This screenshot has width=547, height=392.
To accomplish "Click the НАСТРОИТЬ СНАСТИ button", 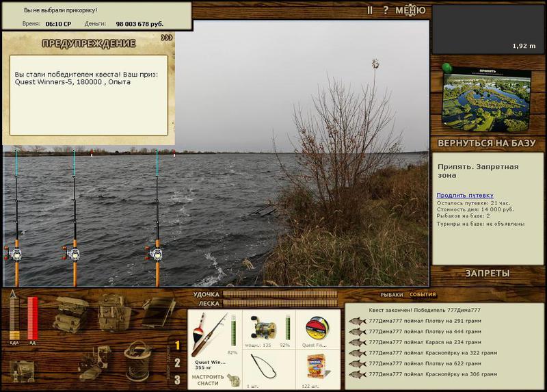I will pyautogui.click(x=208, y=380).
